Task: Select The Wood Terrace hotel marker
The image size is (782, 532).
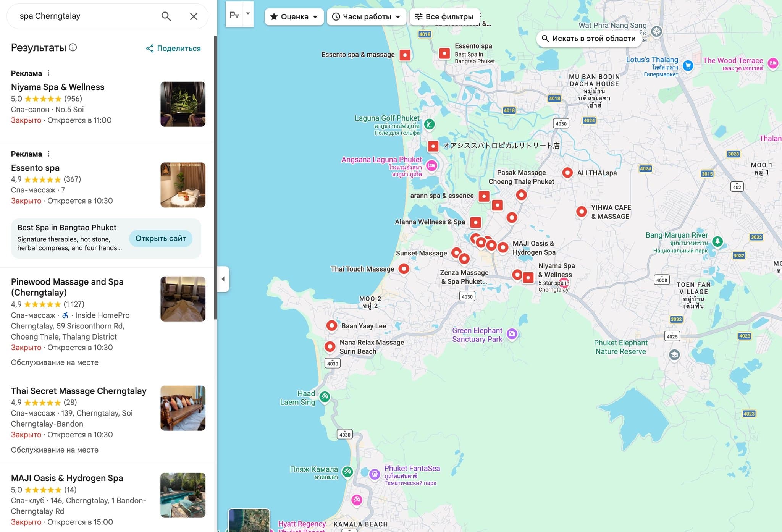Action: coord(773,63)
